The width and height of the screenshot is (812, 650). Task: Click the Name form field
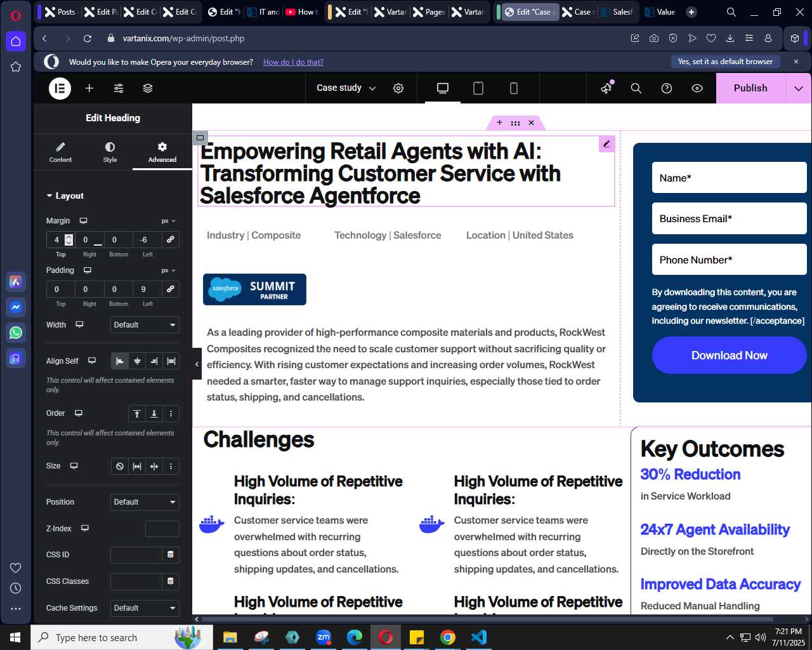(730, 178)
